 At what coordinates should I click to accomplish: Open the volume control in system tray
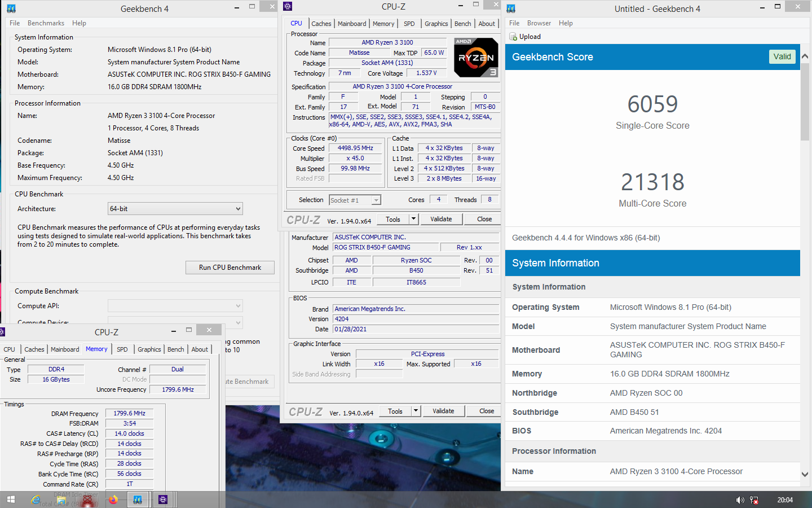coord(740,500)
